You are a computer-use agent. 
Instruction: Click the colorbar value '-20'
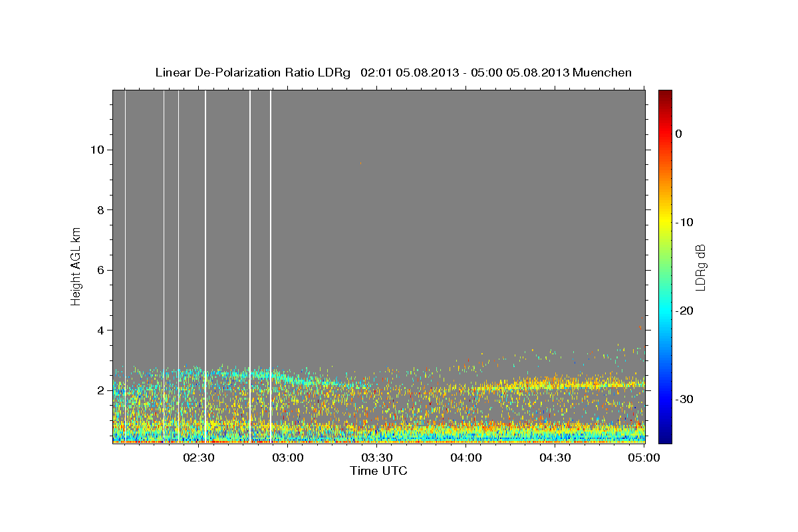point(684,311)
